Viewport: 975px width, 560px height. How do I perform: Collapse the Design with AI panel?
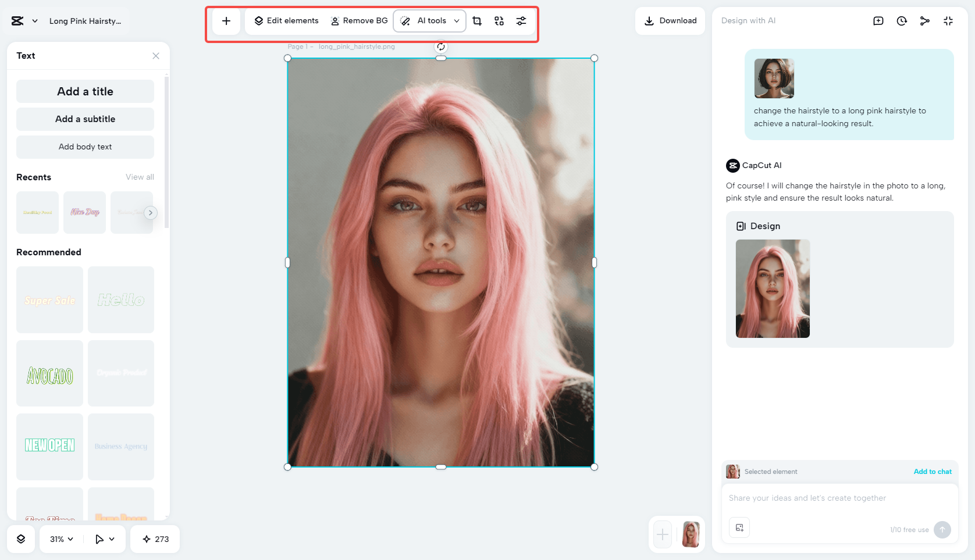[948, 20]
